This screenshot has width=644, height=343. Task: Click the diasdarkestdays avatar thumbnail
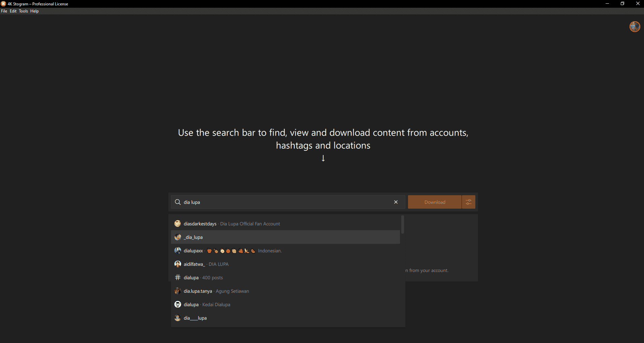[x=178, y=224]
